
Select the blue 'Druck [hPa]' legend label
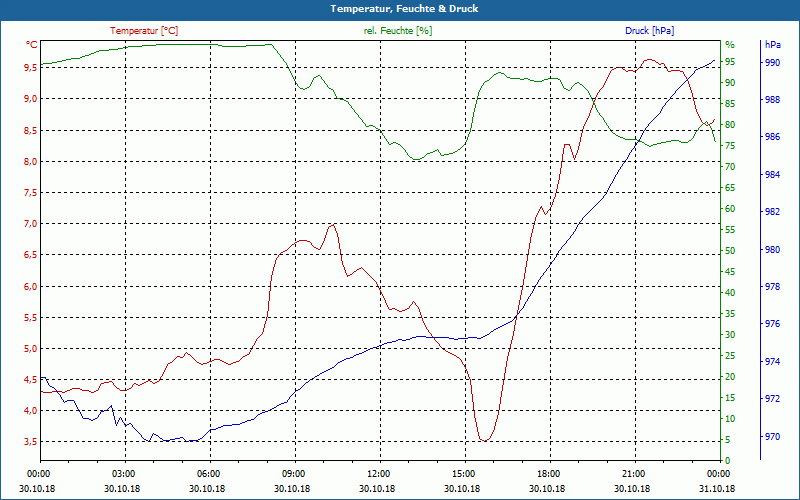(x=649, y=31)
